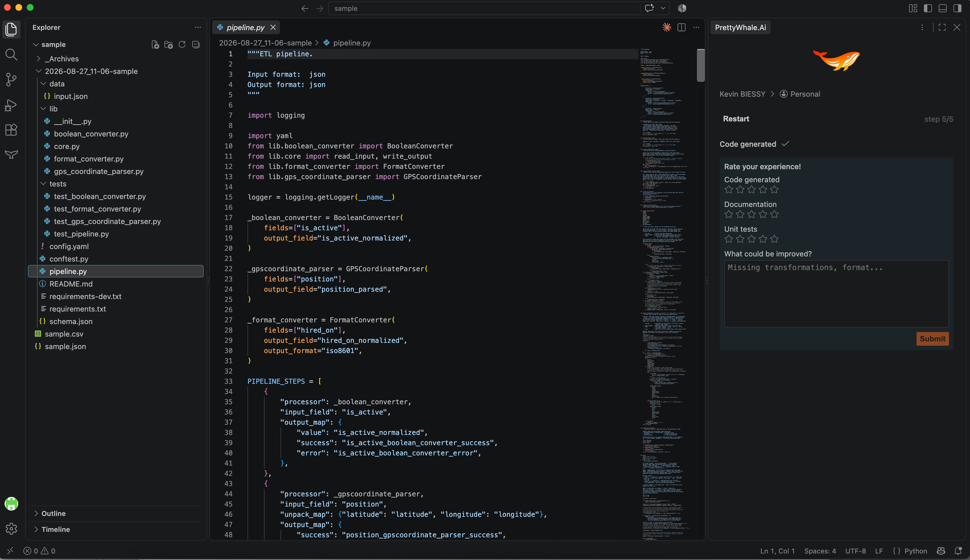Change language mode from Python
Screen dimensions: 970x560
pyautogui.click(x=915, y=551)
